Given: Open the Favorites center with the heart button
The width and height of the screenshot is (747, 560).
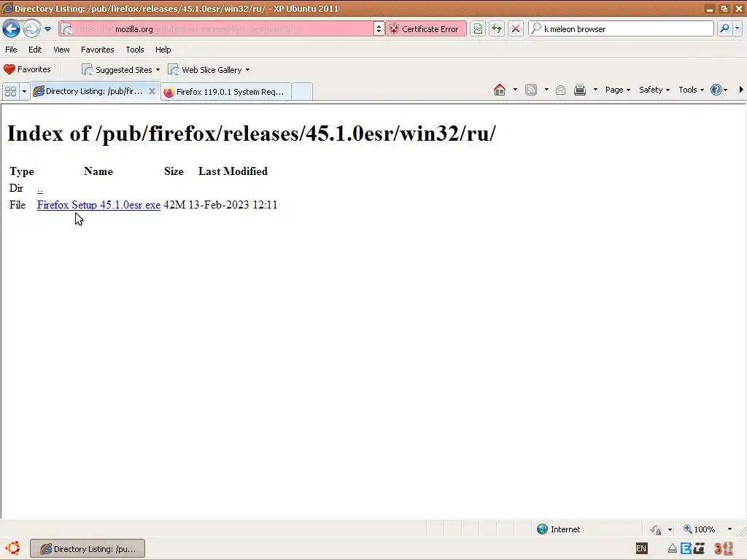Looking at the screenshot, I should [27, 69].
